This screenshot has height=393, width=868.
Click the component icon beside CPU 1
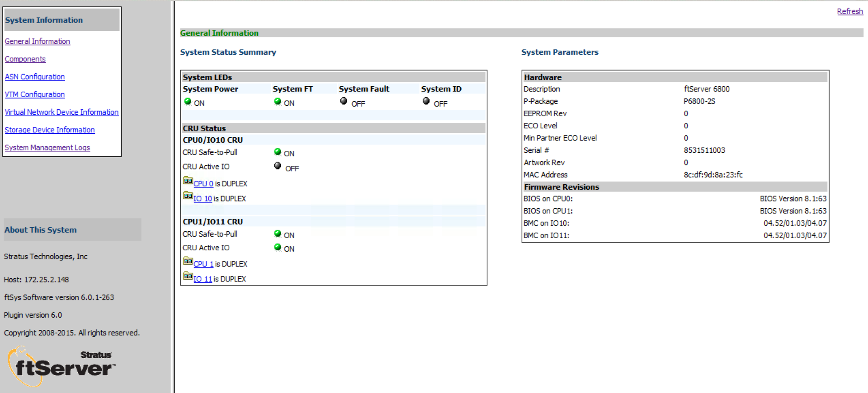click(188, 261)
